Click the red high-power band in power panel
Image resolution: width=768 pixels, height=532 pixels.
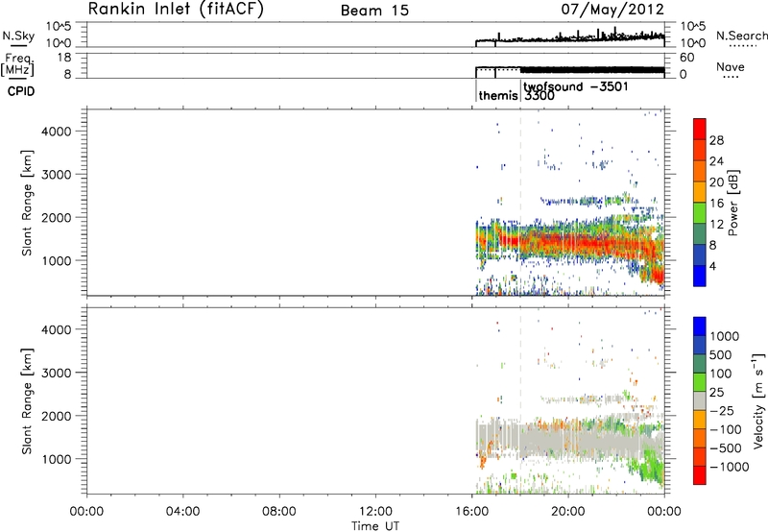pos(568,242)
